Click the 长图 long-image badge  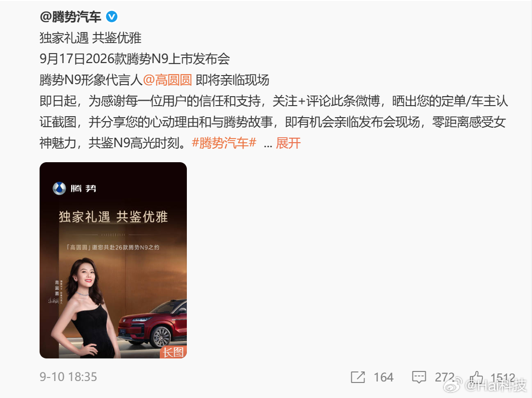[173, 352]
